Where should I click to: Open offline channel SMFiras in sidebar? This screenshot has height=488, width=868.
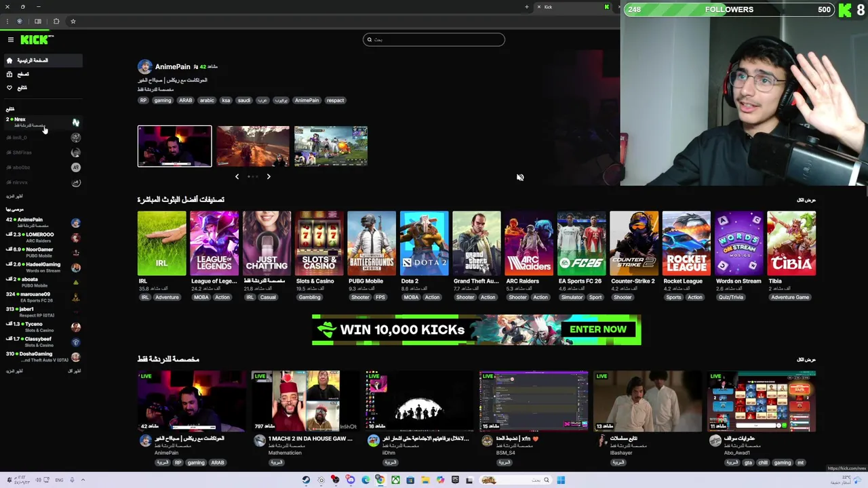(42, 152)
